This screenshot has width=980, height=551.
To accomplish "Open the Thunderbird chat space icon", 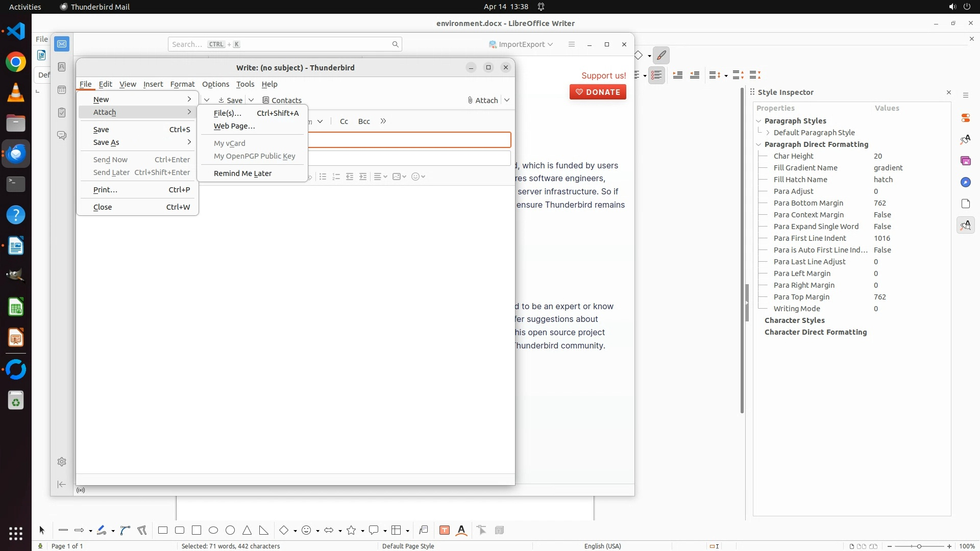I will click(62, 135).
